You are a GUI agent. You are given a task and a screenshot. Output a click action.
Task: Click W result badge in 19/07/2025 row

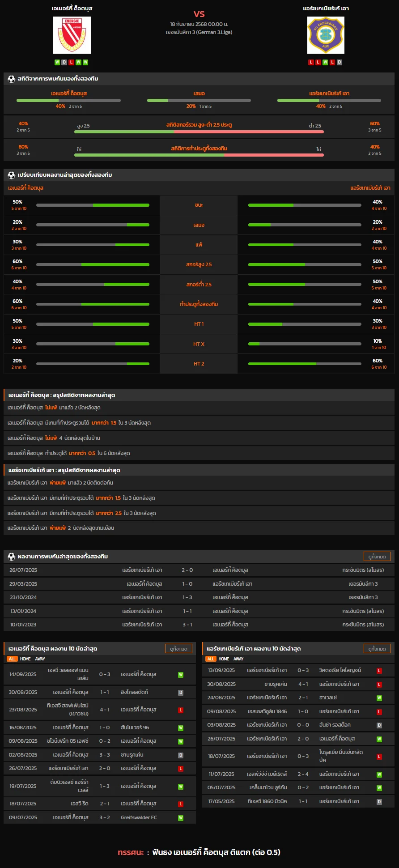coord(181,787)
